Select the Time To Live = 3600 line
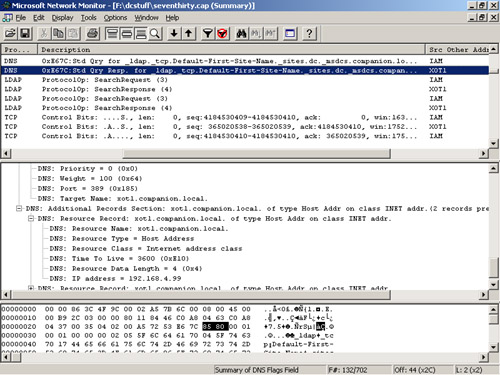Viewport: 500px width, 375px height. [x=119, y=259]
